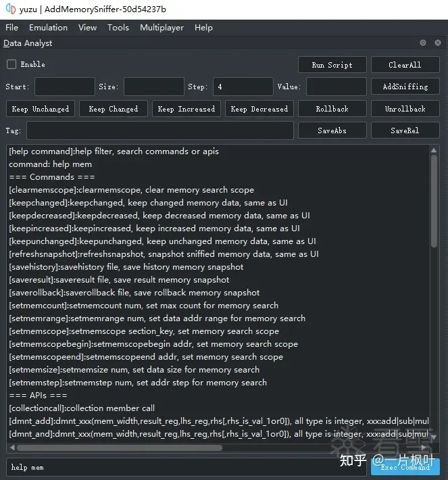The image size is (448, 480).
Task: Click the '[help command]' first output line
Action: pyautogui.click(x=114, y=151)
